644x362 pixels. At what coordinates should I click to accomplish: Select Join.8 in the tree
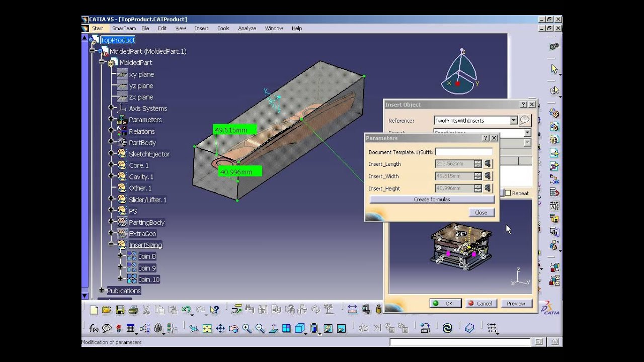(147, 256)
